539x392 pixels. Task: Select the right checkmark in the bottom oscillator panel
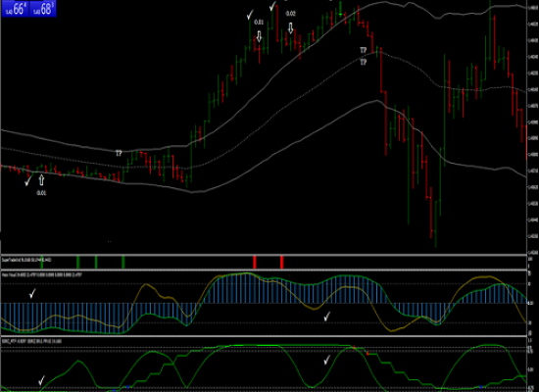[327, 360]
